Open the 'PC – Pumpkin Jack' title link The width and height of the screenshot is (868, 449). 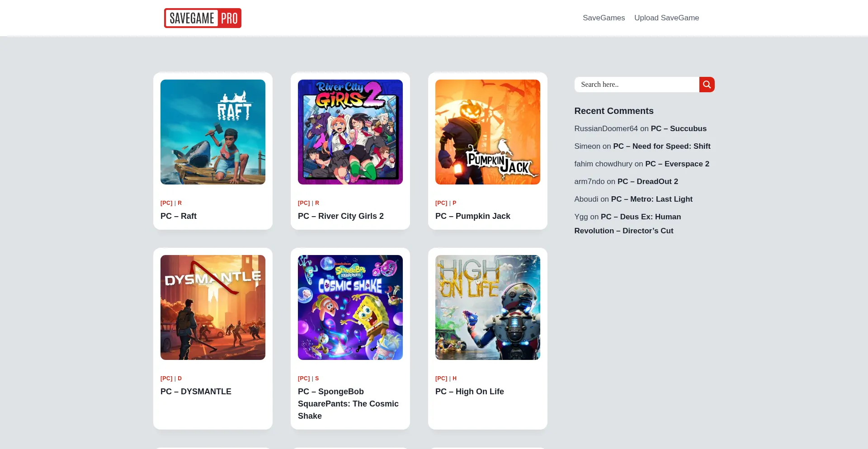pos(473,216)
